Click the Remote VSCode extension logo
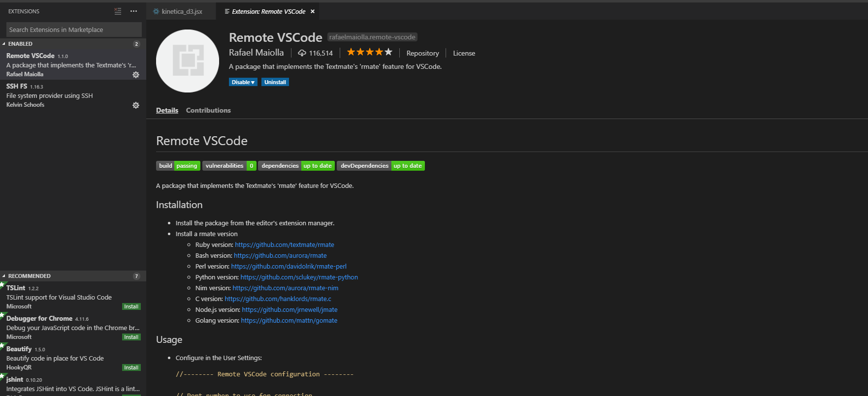Screen dimensions: 868x396 tap(188, 61)
